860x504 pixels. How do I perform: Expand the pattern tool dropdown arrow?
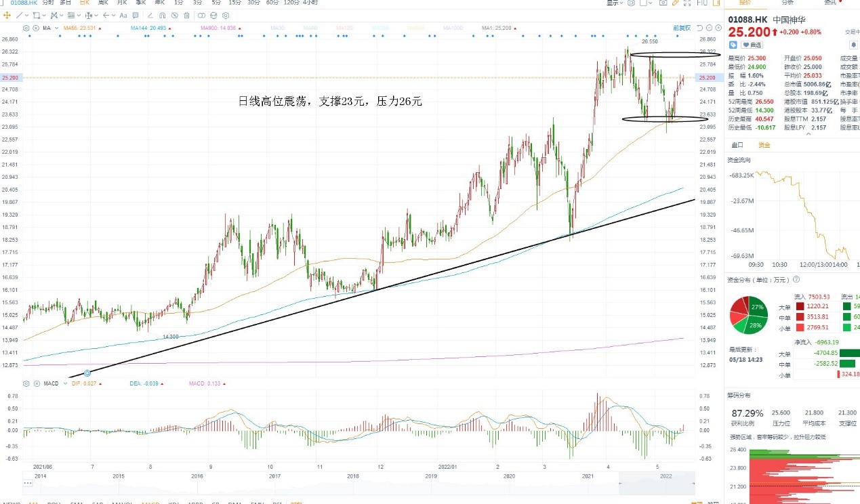(62, 15)
